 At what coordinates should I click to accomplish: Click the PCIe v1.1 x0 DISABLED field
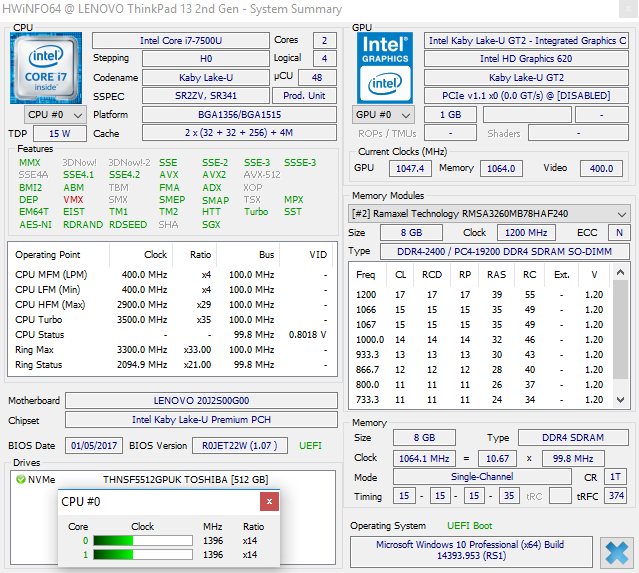click(526, 96)
